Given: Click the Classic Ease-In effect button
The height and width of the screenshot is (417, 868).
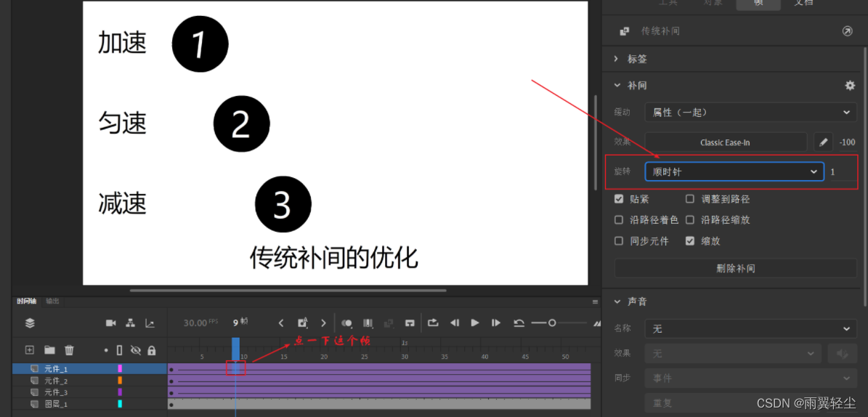Looking at the screenshot, I should (x=725, y=142).
